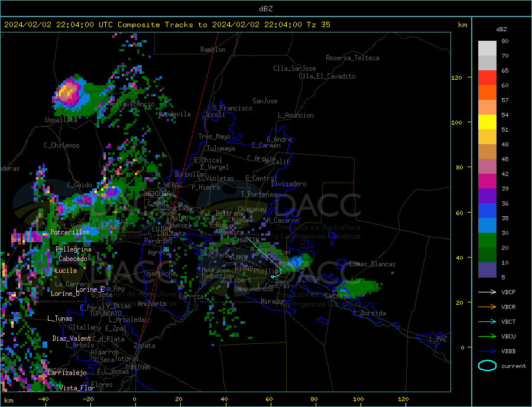Image resolution: width=532 pixels, height=407 pixels.
Task: Click the Villavicencio label
Action: tap(132, 104)
